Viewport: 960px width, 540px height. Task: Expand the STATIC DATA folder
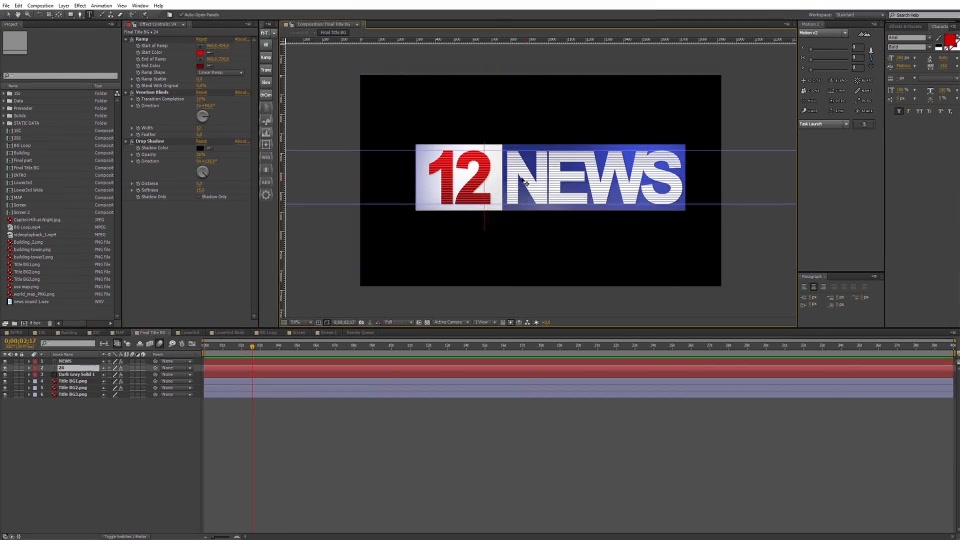(x=4, y=123)
